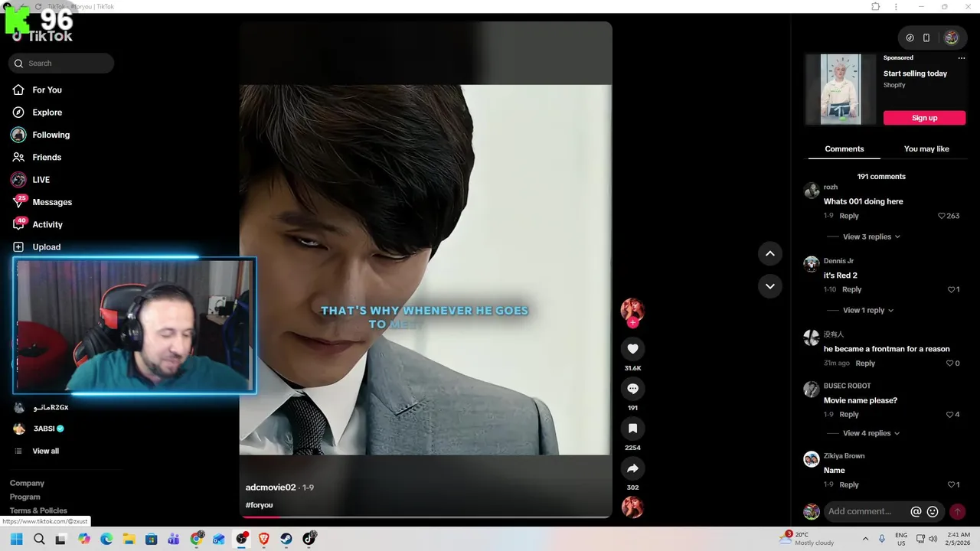Like Zikiya Brown's comment
This screenshot has height=551, width=980.
(951, 484)
